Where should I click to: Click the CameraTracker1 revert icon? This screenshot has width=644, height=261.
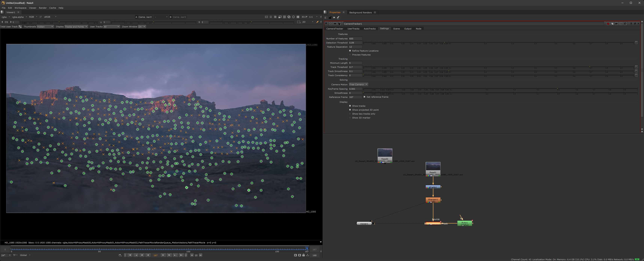click(625, 24)
